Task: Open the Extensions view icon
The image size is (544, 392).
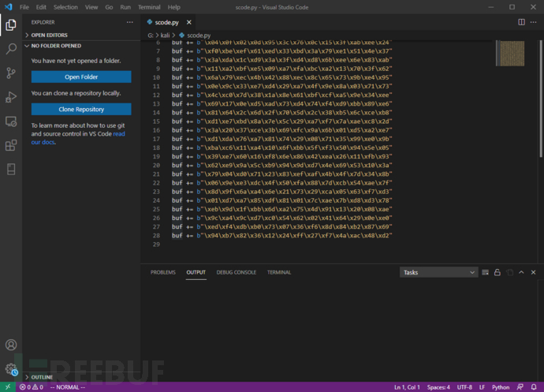Action: pyautogui.click(x=11, y=145)
